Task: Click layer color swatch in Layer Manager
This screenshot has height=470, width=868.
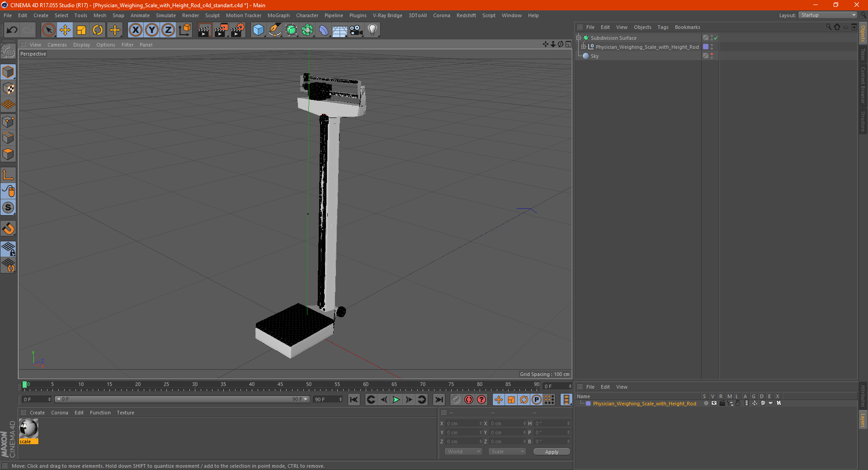Action: point(588,404)
